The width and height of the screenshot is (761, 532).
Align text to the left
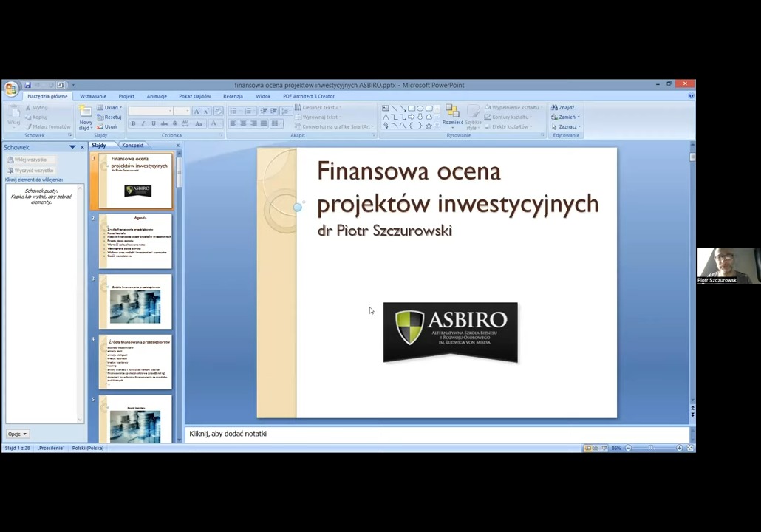(233, 124)
